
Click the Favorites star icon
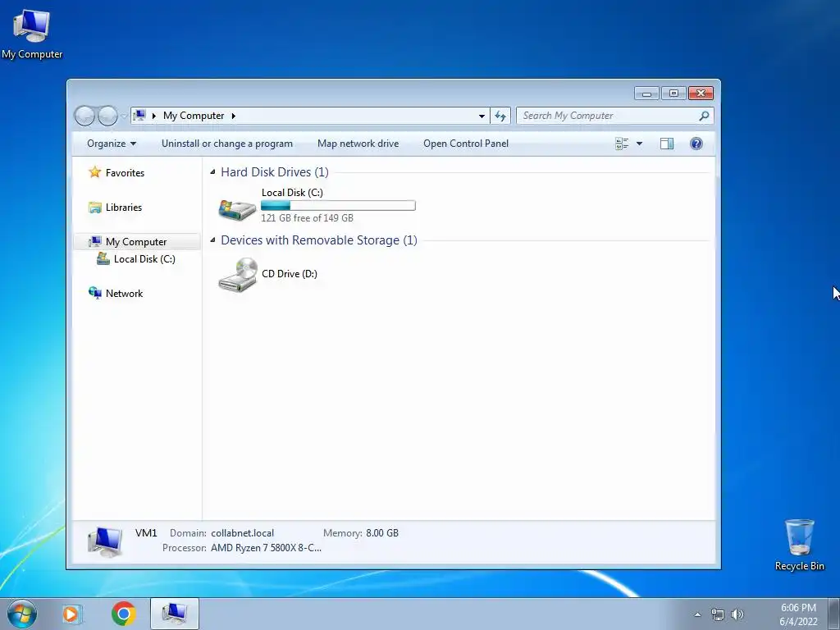point(95,172)
